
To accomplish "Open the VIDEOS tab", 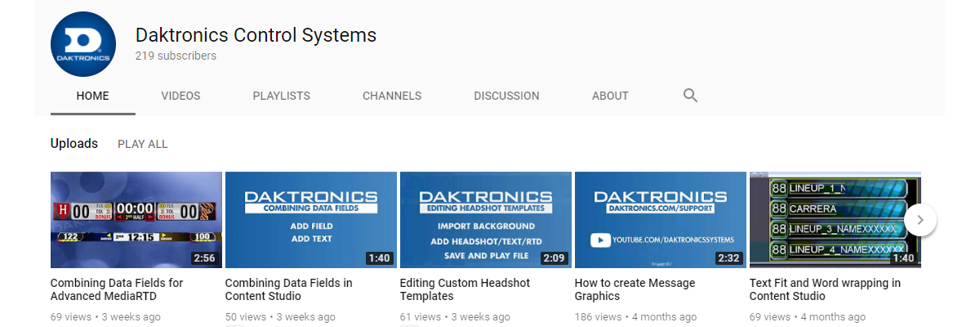I will click(x=181, y=96).
